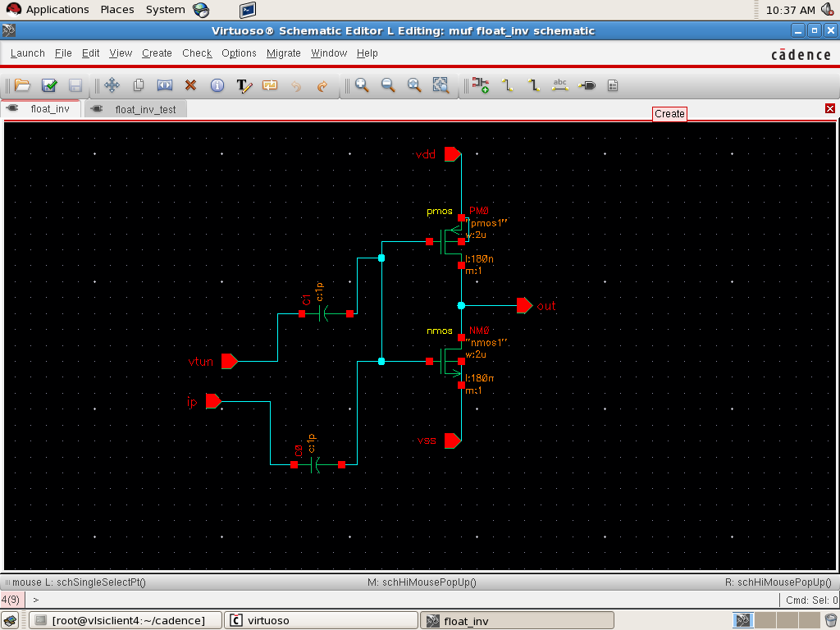840x630 pixels.
Task: Select capacitor C0 symbol
Action: [317, 465]
